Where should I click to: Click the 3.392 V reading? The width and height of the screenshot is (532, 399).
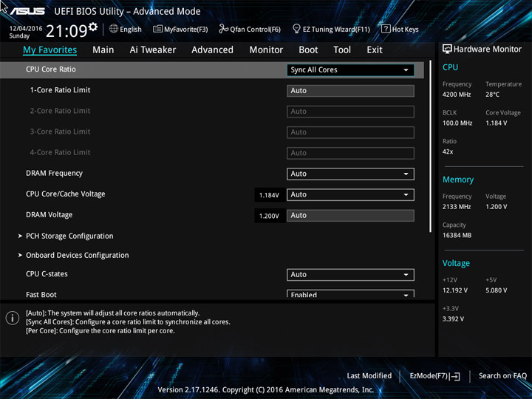[x=453, y=319]
